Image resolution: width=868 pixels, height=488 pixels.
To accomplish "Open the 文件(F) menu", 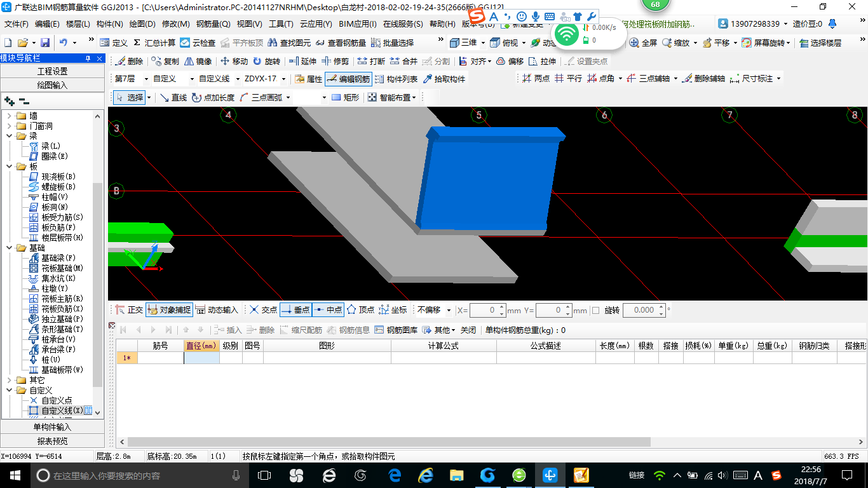I will point(16,24).
